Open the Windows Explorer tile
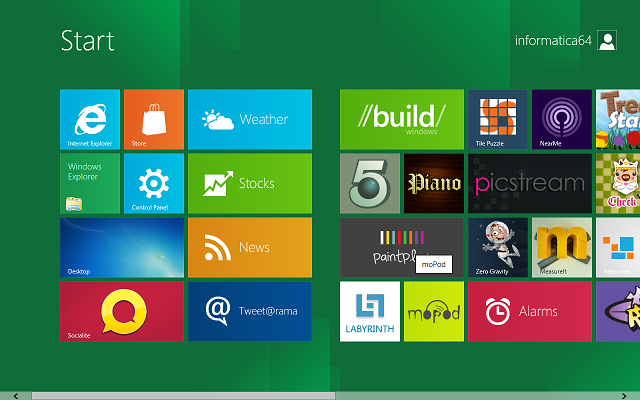640x400 pixels. [90, 183]
